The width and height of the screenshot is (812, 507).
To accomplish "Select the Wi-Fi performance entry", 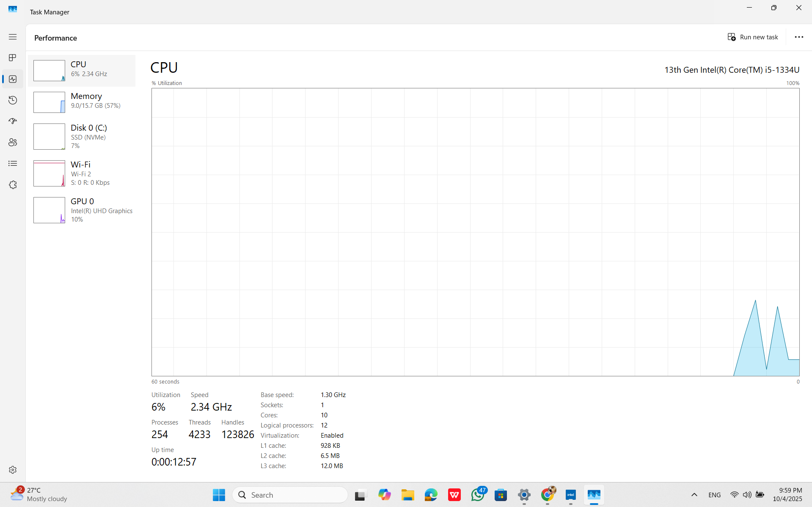I will tap(82, 173).
